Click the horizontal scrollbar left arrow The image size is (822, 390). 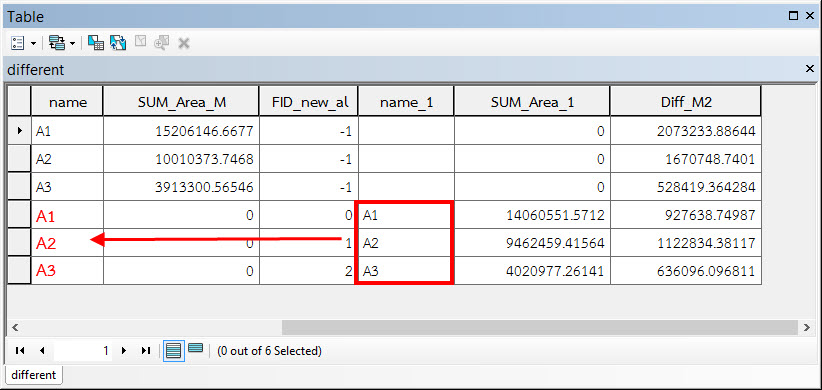[15, 328]
